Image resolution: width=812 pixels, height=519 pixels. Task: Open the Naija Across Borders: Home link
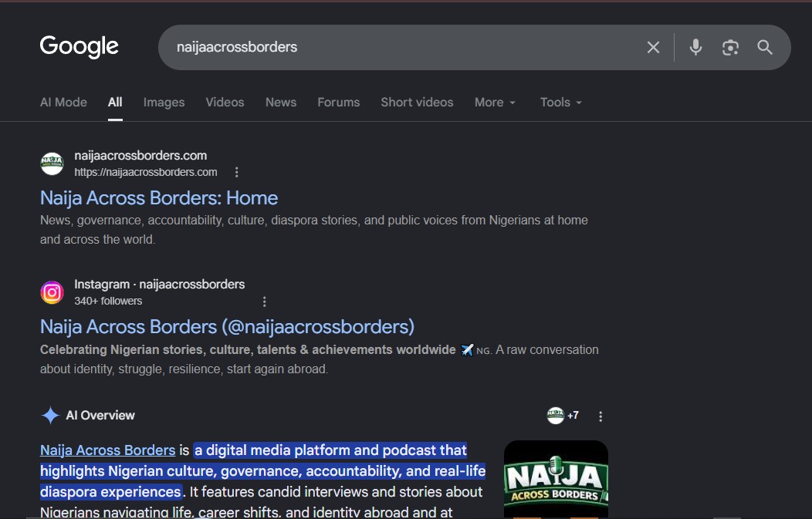point(159,198)
